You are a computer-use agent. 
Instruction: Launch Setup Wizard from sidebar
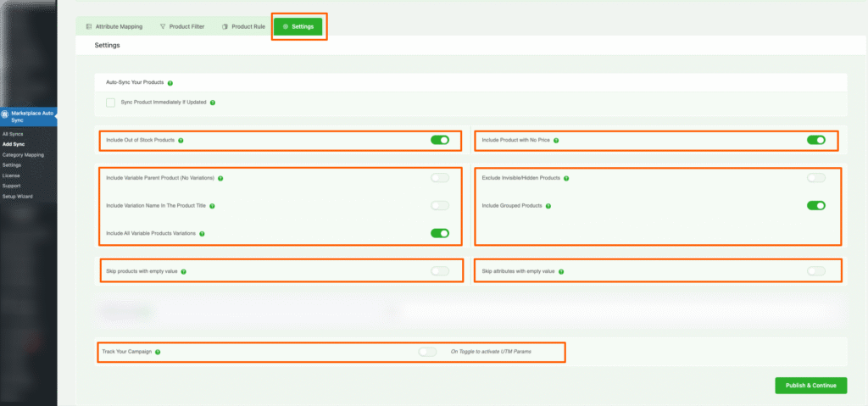[17, 196]
